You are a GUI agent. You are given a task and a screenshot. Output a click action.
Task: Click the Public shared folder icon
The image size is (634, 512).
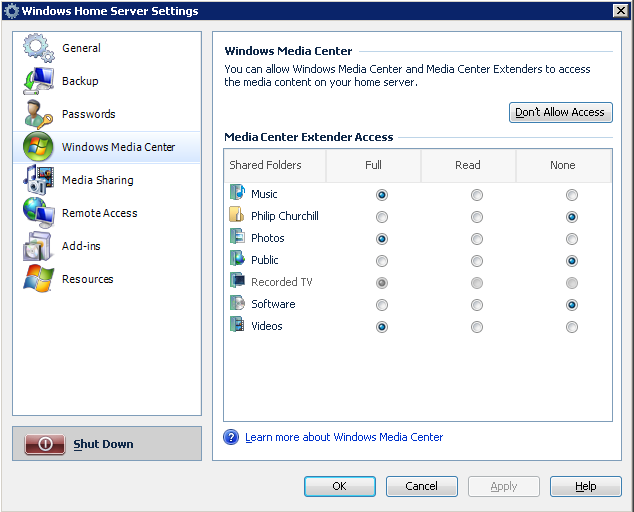pos(237,258)
